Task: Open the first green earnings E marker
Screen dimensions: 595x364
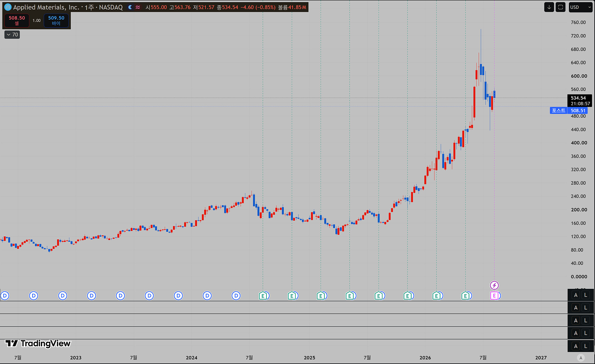Action: pos(263,296)
